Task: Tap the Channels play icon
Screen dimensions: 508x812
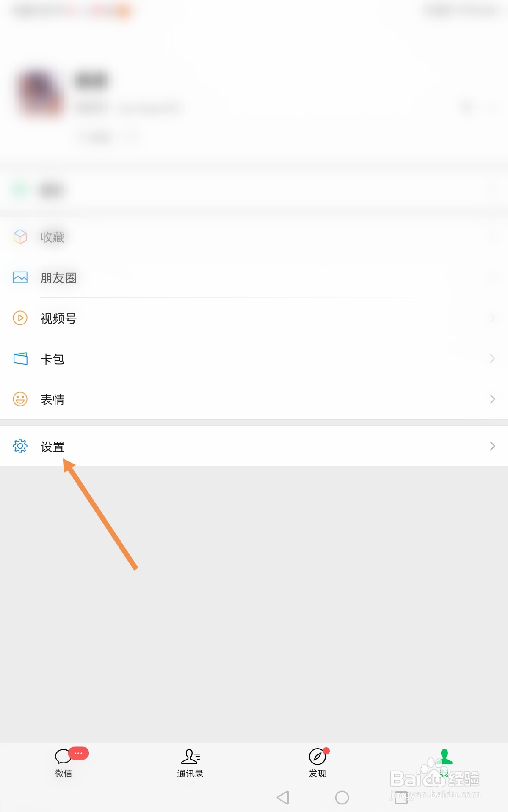Action: click(x=20, y=318)
